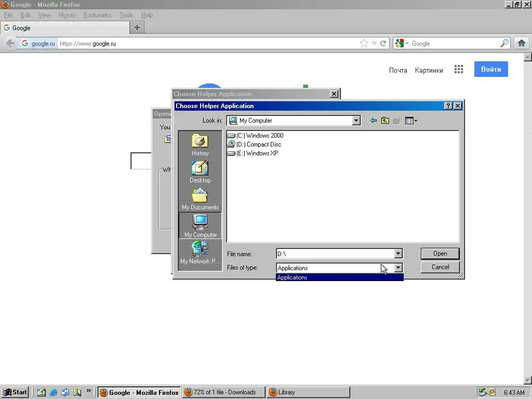Open the Картинки link

(x=429, y=70)
